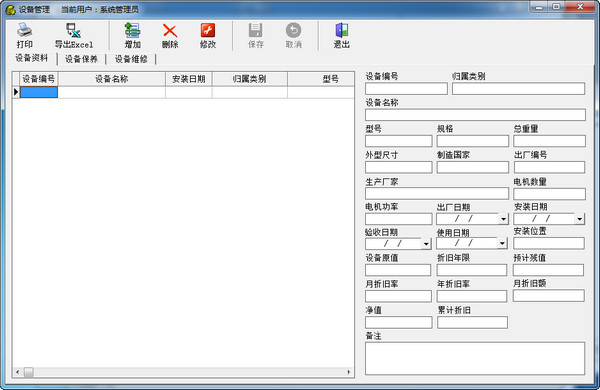Click the 设备管理 app icon in title bar
The image size is (600, 390).
[10, 10]
